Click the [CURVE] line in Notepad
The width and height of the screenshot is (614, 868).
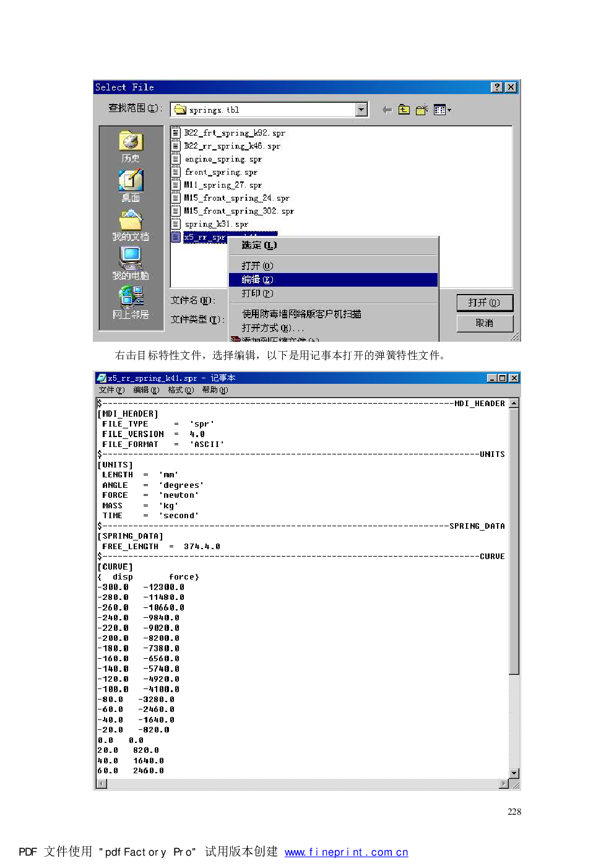pos(115,567)
